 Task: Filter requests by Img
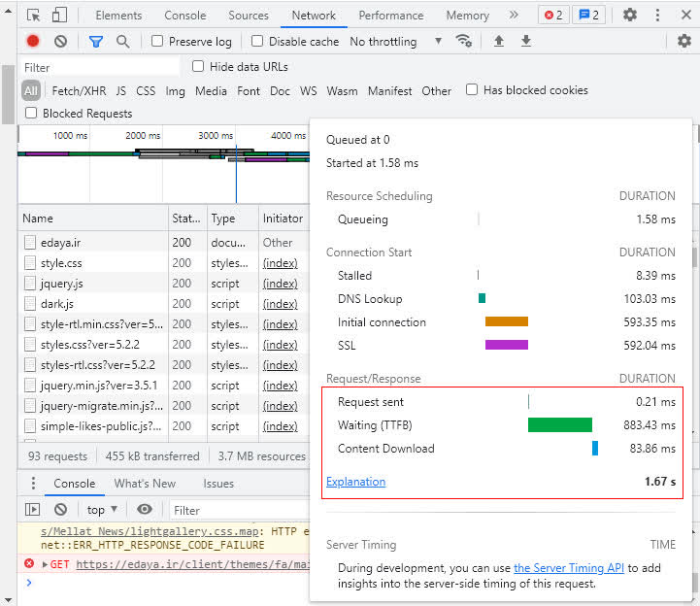tap(175, 91)
